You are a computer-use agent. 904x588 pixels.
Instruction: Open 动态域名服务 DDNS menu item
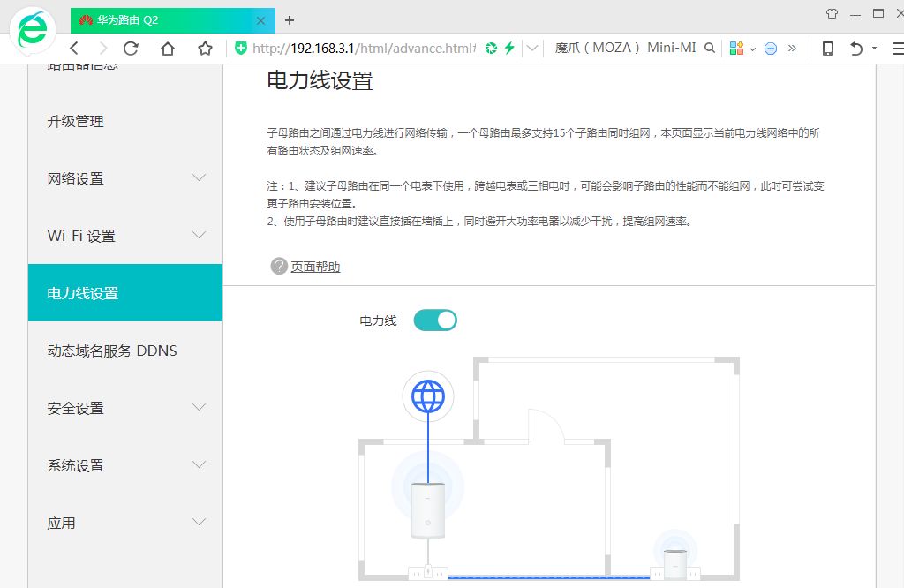tap(112, 351)
